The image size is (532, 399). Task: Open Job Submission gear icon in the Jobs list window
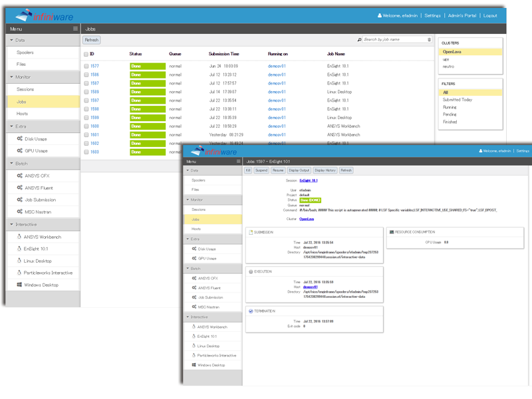point(20,200)
